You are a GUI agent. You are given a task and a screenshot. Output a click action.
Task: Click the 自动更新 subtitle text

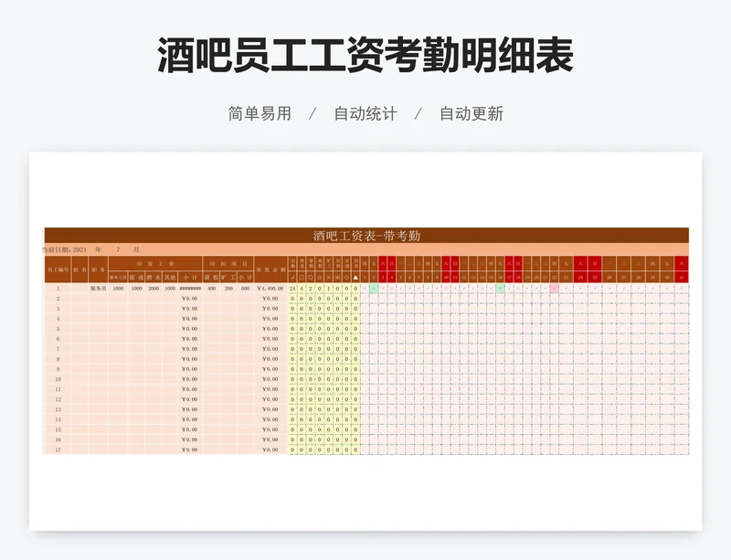[x=471, y=114]
